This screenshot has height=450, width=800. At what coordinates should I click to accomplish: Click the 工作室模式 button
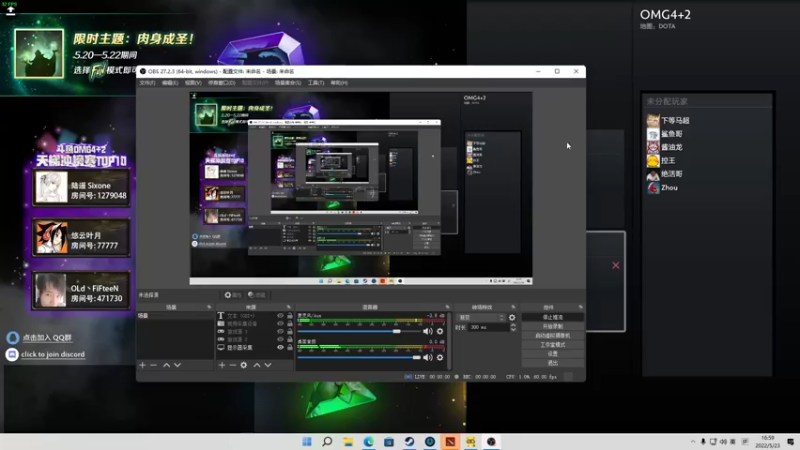[x=553, y=345]
